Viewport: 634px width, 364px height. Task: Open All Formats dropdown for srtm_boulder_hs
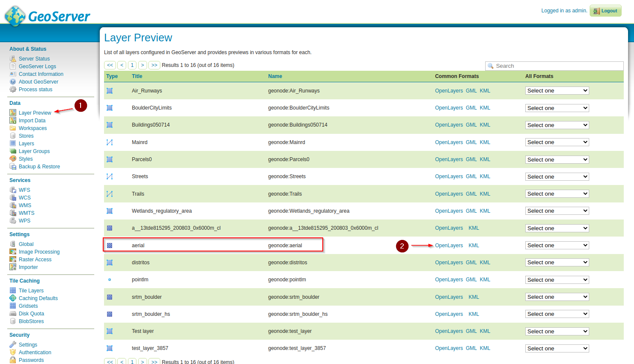coord(557,314)
